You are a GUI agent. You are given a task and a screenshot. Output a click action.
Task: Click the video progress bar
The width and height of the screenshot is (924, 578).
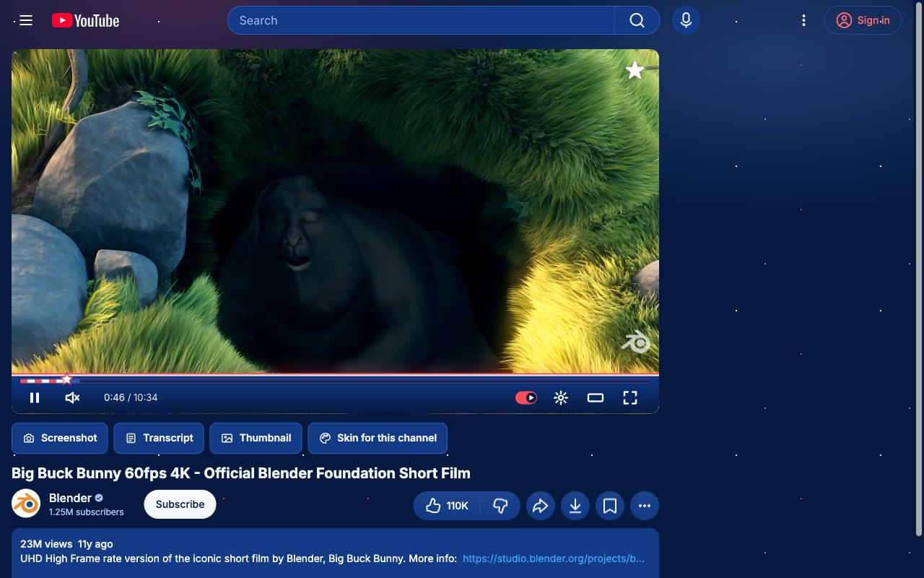tap(335, 380)
